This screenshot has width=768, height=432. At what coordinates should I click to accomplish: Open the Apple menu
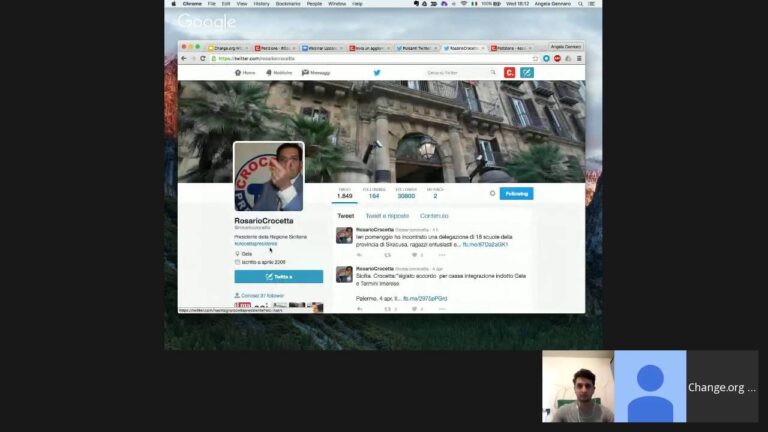click(x=173, y=3)
